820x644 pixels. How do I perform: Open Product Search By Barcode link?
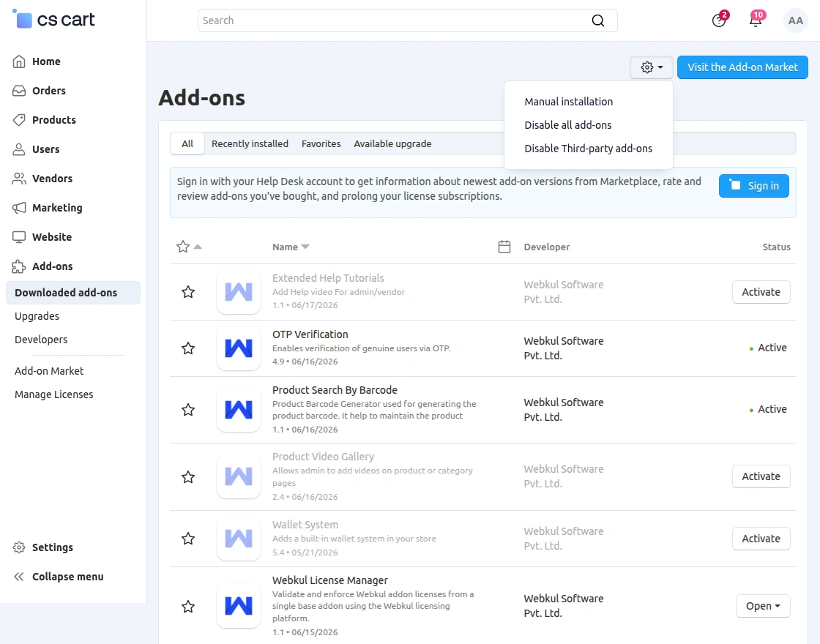pyautogui.click(x=335, y=390)
